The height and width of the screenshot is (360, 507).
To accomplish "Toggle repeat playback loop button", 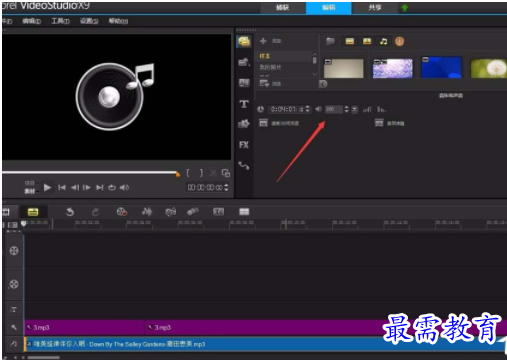I will click(112, 188).
